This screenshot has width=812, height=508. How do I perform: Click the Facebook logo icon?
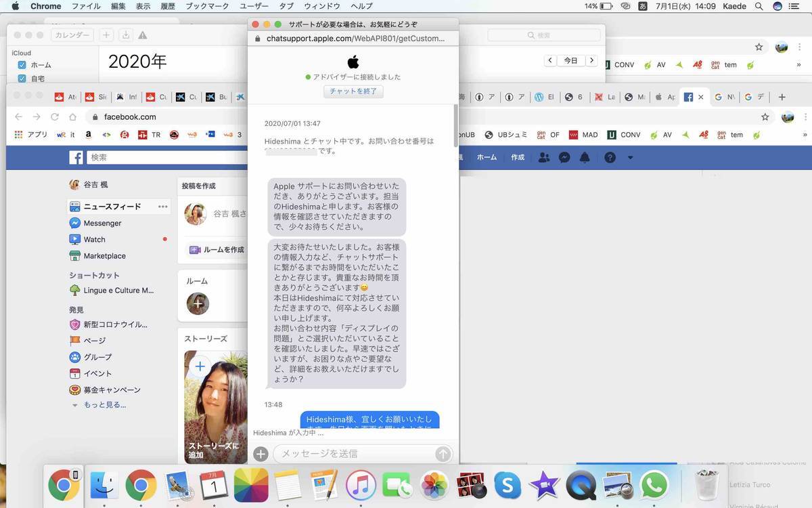click(76, 157)
